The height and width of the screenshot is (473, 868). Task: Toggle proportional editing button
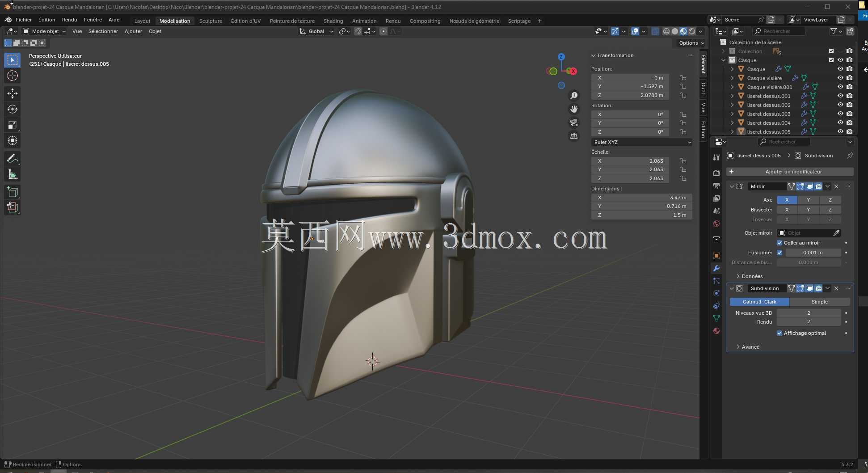click(x=383, y=31)
